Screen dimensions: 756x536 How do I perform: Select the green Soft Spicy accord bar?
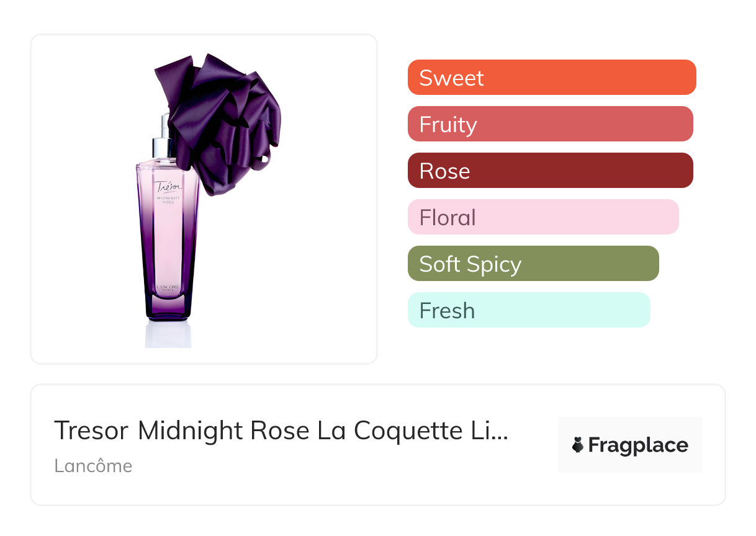pos(533,264)
